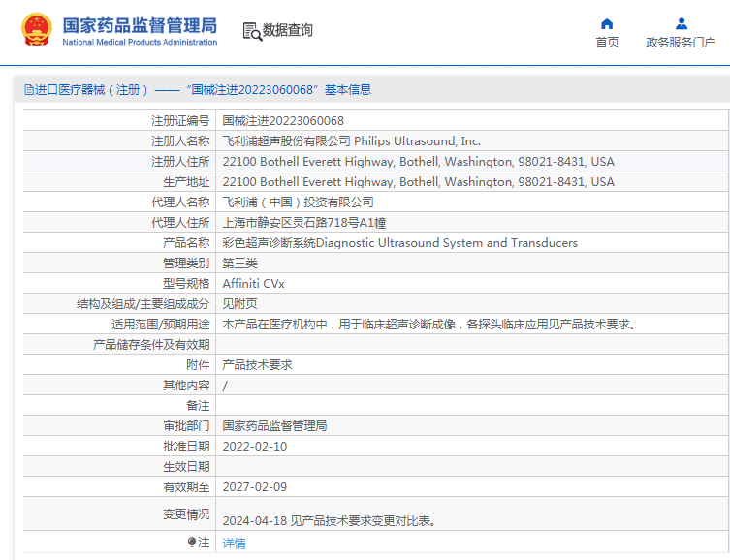The image size is (730, 560).
Task: Open the 数据查询 search icon
Action: pyautogui.click(x=252, y=32)
